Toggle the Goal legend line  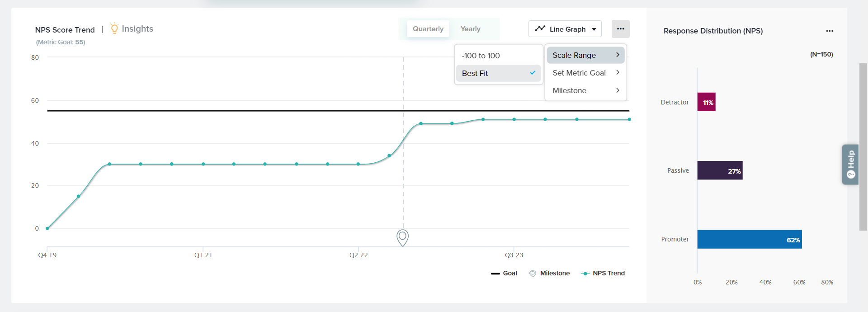coord(504,274)
